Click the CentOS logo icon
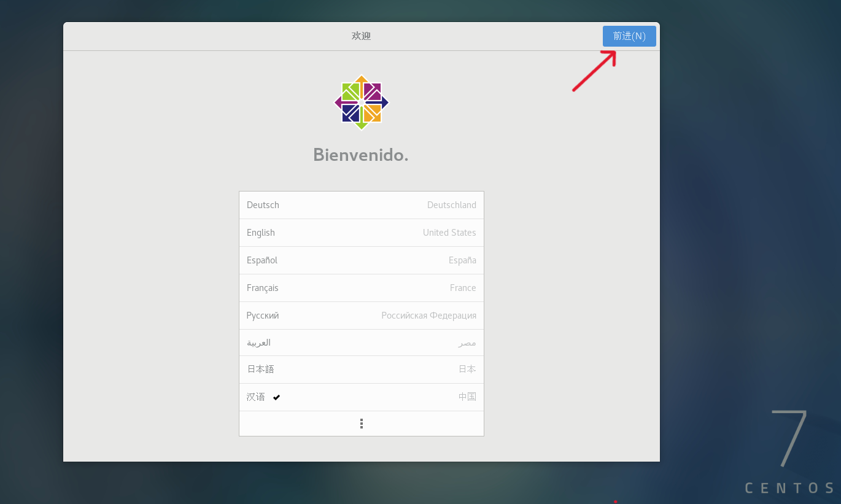The image size is (841, 504). (x=362, y=103)
